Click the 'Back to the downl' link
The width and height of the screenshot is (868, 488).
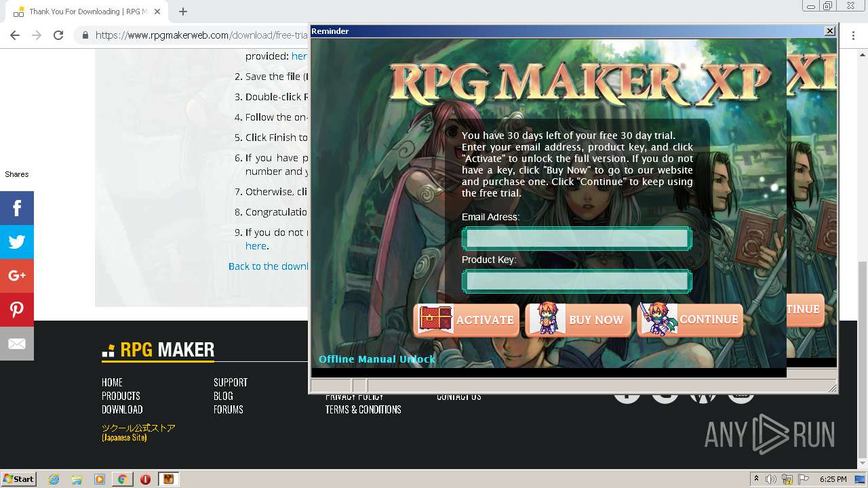pyautogui.click(x=269, y=266)
